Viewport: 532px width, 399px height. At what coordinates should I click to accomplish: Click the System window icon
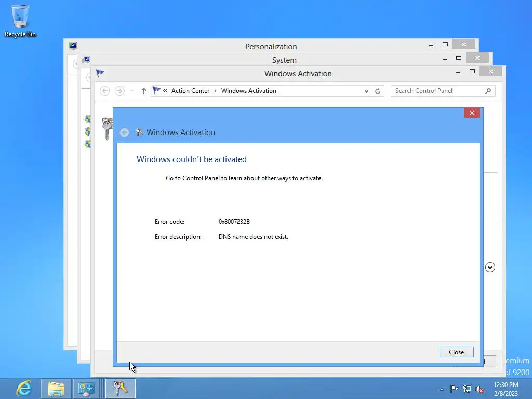(86, 60)
